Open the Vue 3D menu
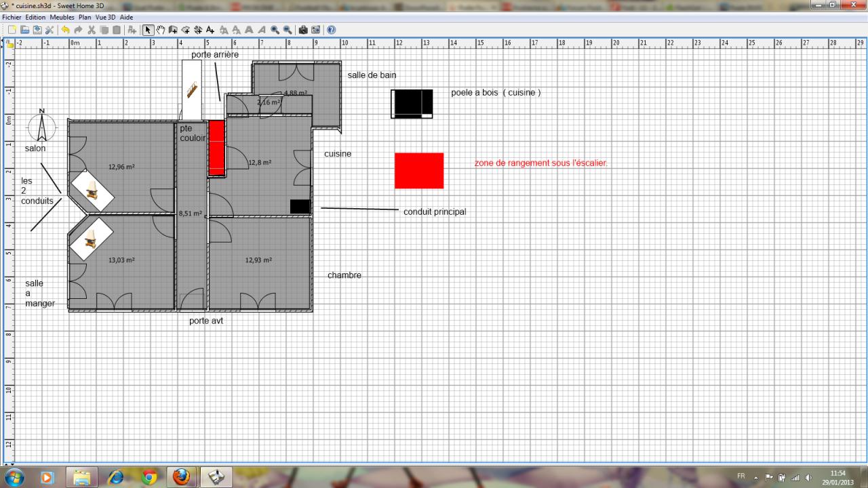 [x=105, y=17]
